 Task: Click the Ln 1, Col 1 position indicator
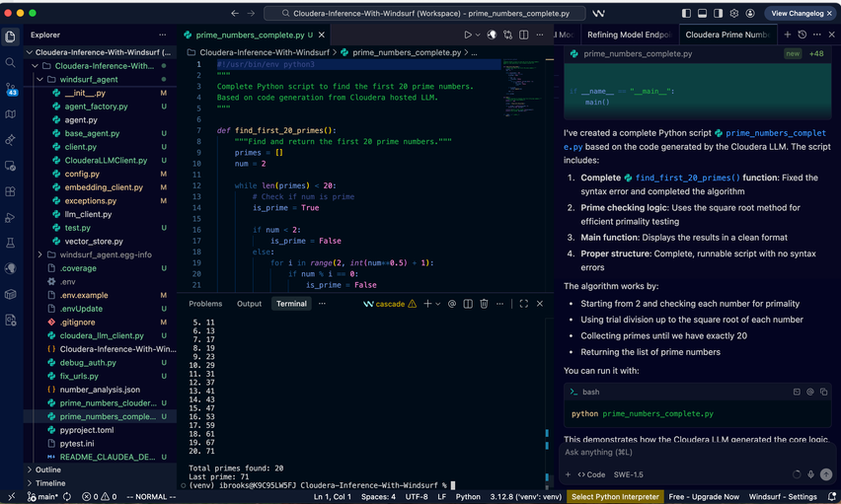pyautogui.click(x=332, y=497)
